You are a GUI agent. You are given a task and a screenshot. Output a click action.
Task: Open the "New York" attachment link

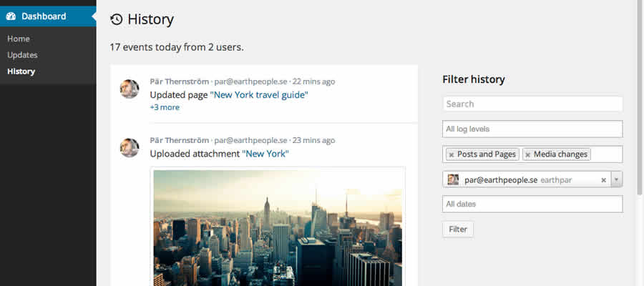point(265,153)
